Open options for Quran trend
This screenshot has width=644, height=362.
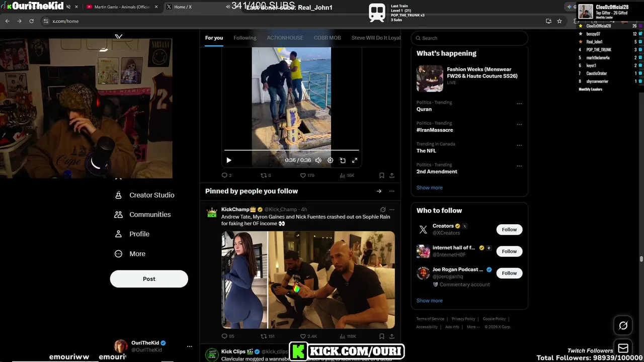click(x=519, y=104)
